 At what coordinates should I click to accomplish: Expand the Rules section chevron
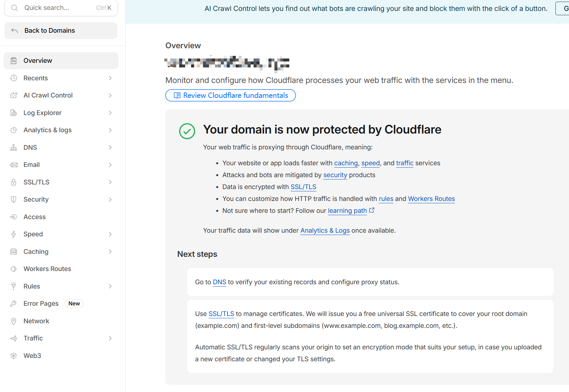tap(110, 286)
